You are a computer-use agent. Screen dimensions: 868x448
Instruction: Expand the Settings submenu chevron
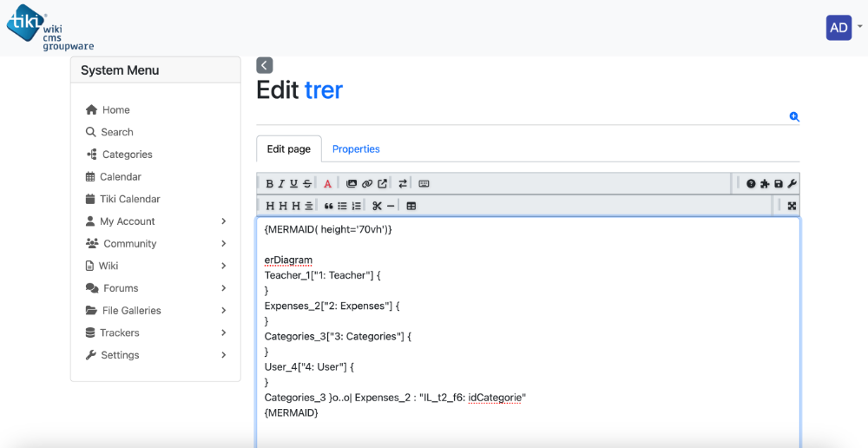point(224,355)
